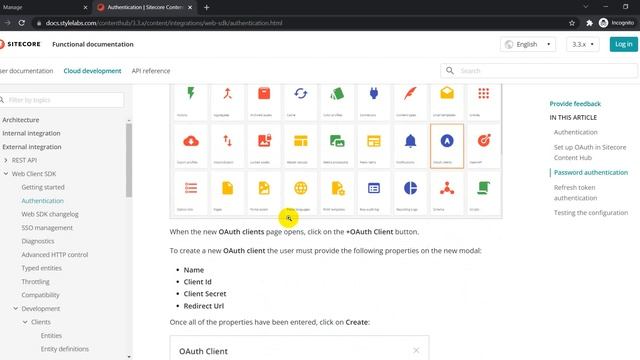Viewport: 640px width, 360px height.
Task: Jump to Refresh token authentication section
Action: coord(575,193)
